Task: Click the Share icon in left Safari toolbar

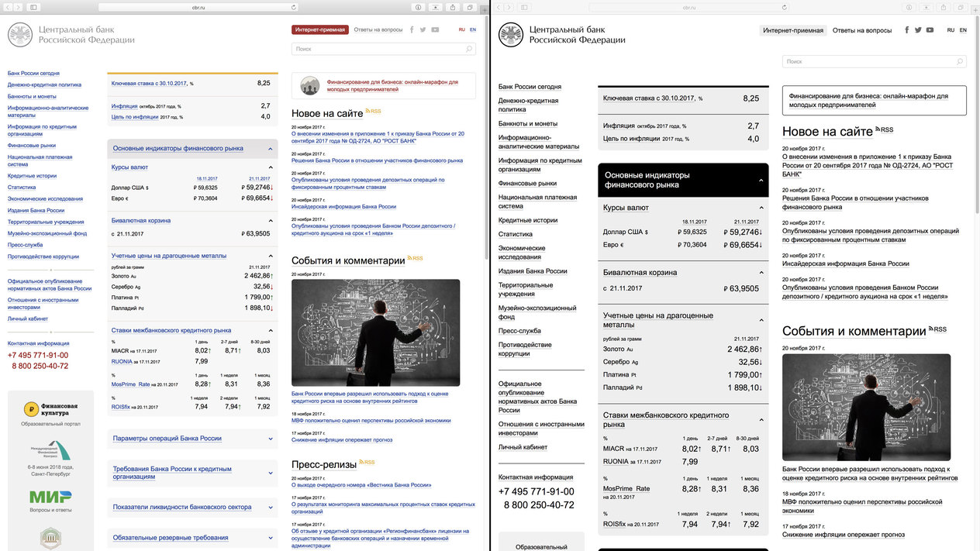Action: click(454, 7)
